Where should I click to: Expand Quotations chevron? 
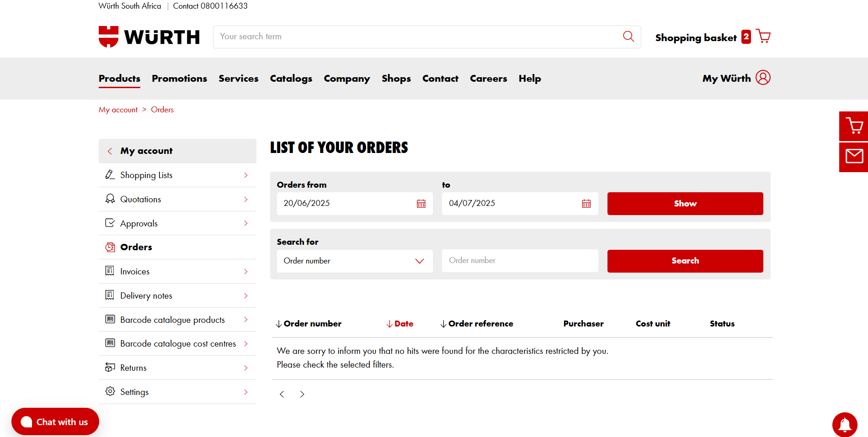[246, 200]
